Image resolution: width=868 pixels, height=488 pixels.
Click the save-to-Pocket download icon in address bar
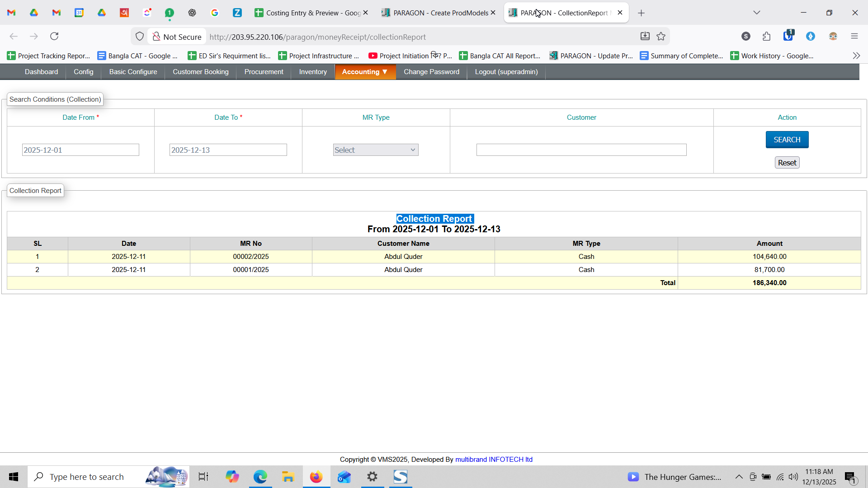point(645,37)
